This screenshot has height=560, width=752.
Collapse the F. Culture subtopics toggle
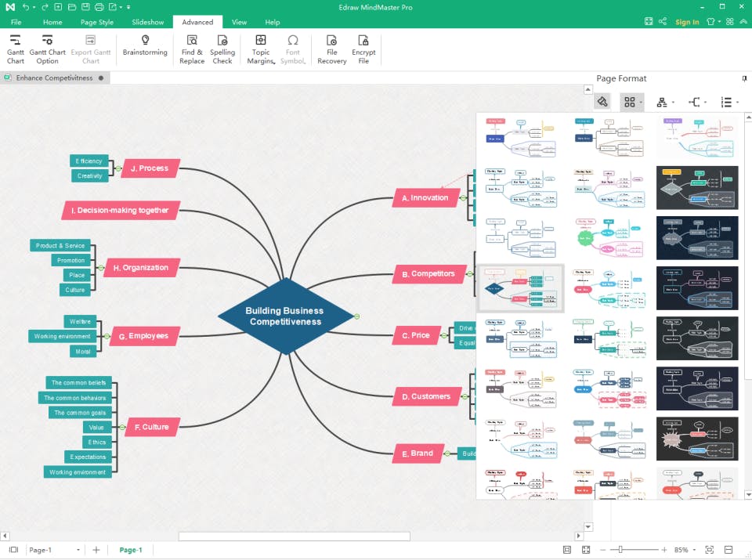122,427
